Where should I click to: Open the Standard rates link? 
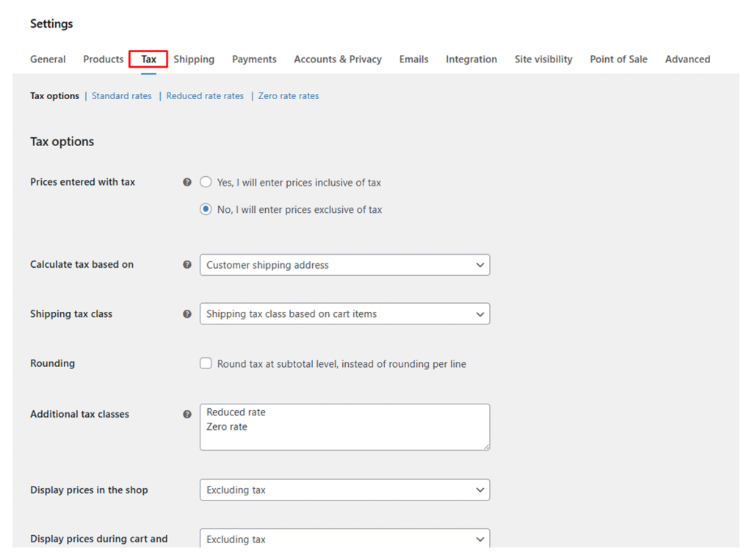tap(122, 96)
